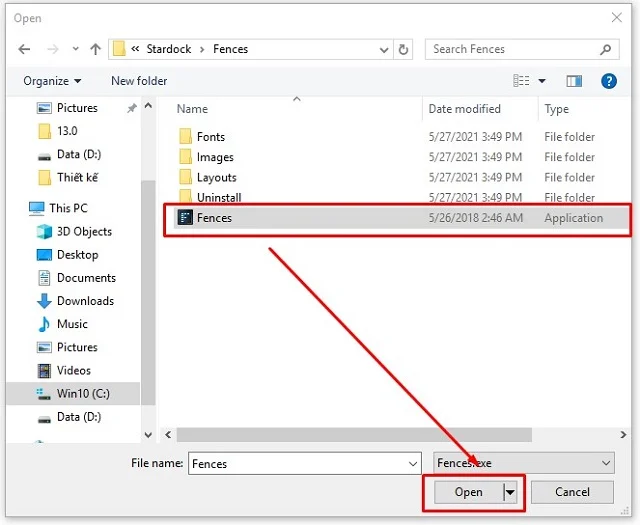The width and height of the screenshot is (640, 525).
Task: Select Videos in the navigation pane
Action: point(73,371)
